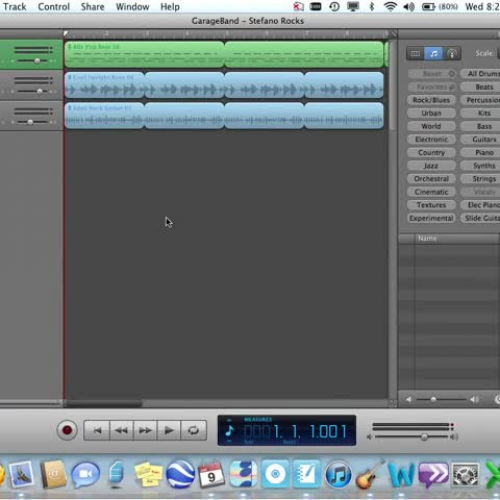Click the note icon in LCD display
The width and height of the screenshot is (500, 500).
[229, 431]
